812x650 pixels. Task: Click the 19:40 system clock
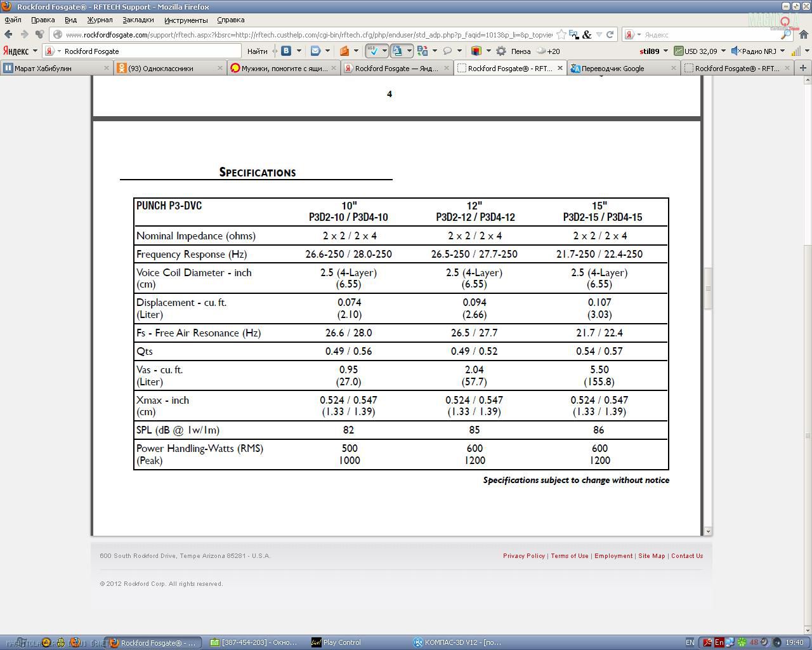[x=794, y=642]
